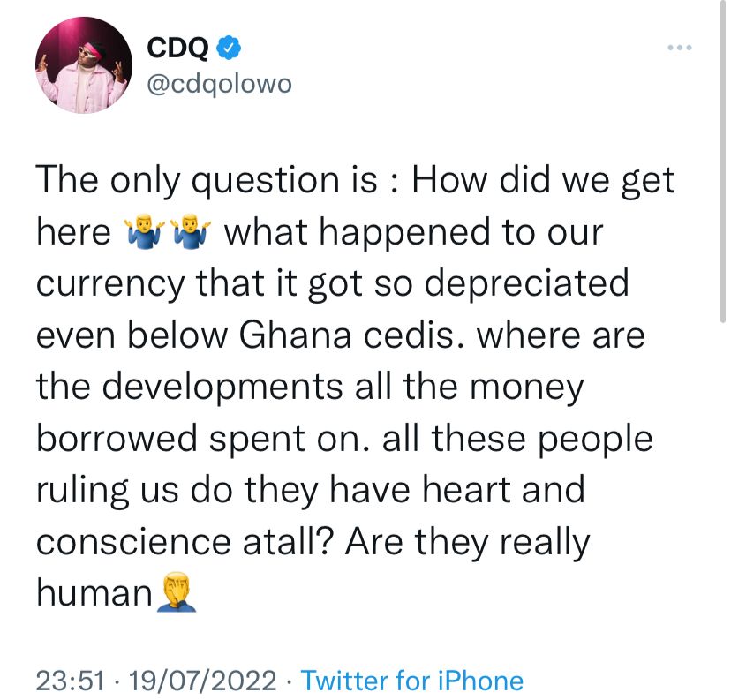Viewport: 731px width, 700px height.
Task: Click the 'ruling us do they have heart' line
Action: pos(311,490)
